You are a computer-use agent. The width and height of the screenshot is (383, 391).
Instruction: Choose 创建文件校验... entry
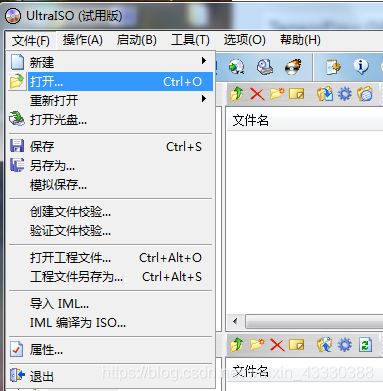(x=110, y=211)
